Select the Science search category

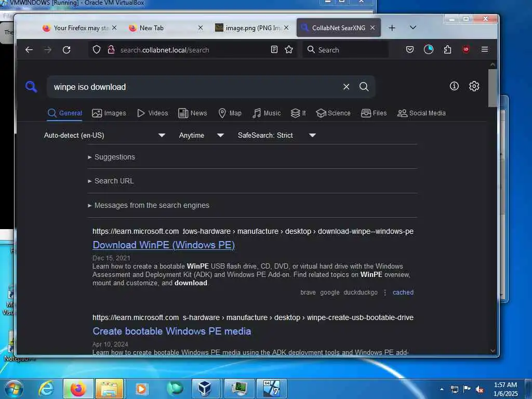click(x=333, y=113)
